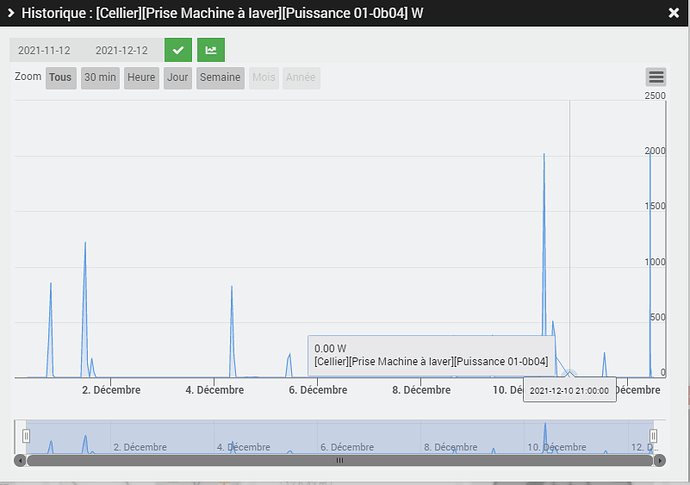
Task: Select the Jour zoom button
Action: click(178, 77)
